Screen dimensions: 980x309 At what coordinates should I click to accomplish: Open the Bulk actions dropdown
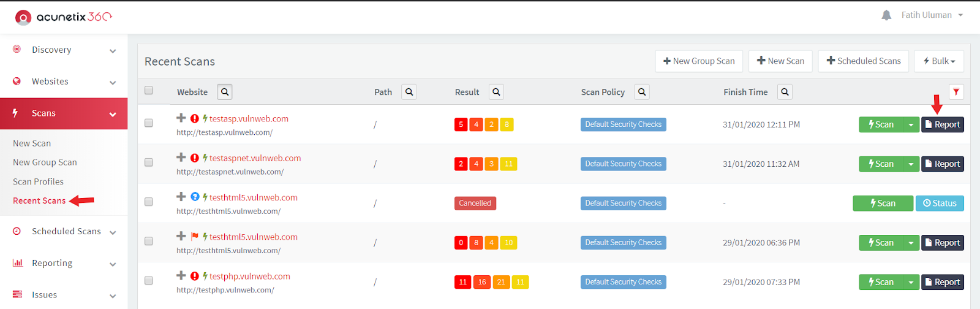pyautogui.click(x=940, y=61)
